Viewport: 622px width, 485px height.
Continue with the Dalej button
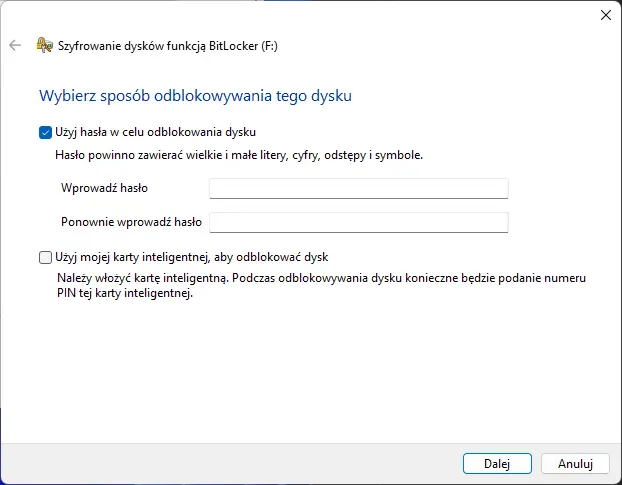[x=497, y=464]
